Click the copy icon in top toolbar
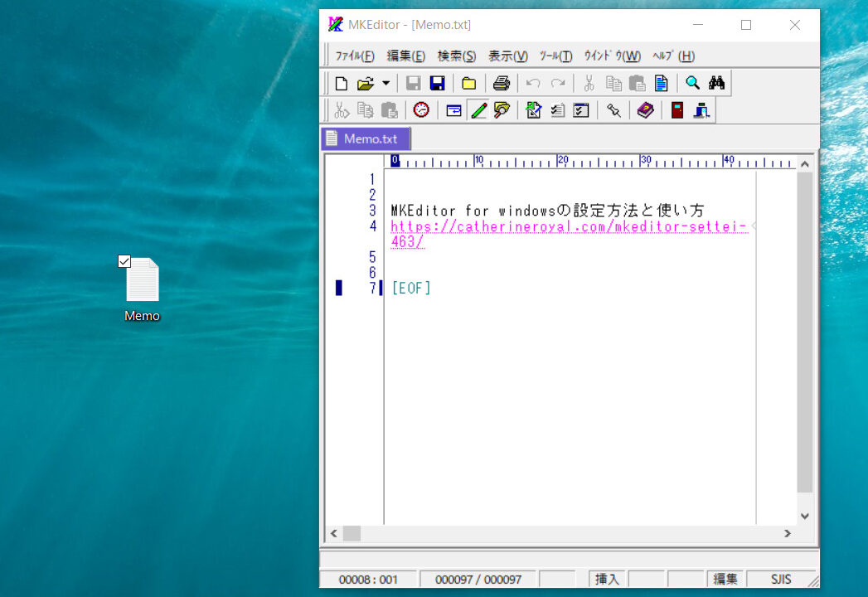The image size is (868, 597). [613, 83]
